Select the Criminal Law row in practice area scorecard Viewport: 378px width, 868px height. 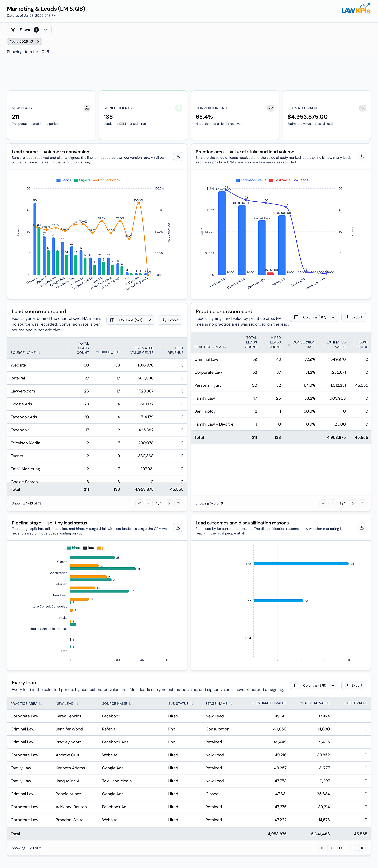[x=281, y=360]
